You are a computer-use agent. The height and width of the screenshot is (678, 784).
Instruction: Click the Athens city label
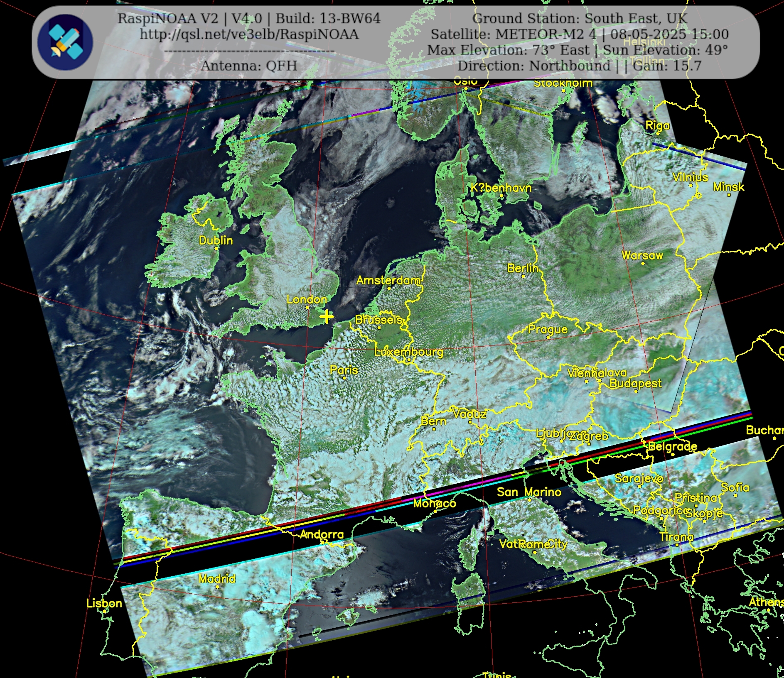[767, 602]
